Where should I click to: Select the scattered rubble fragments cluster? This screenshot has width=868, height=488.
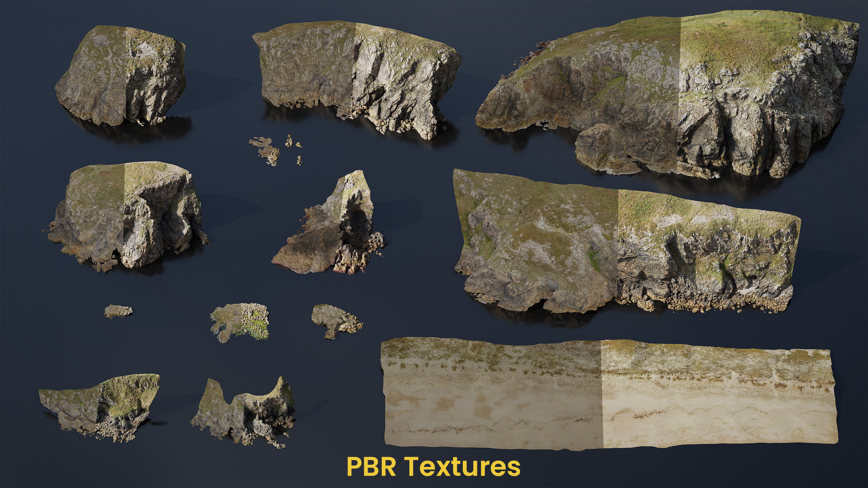[275, 150]
